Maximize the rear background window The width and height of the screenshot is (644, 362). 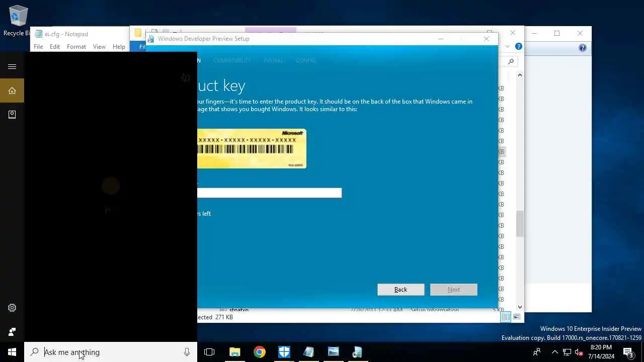pyautogui.click(x=557, y=33)
